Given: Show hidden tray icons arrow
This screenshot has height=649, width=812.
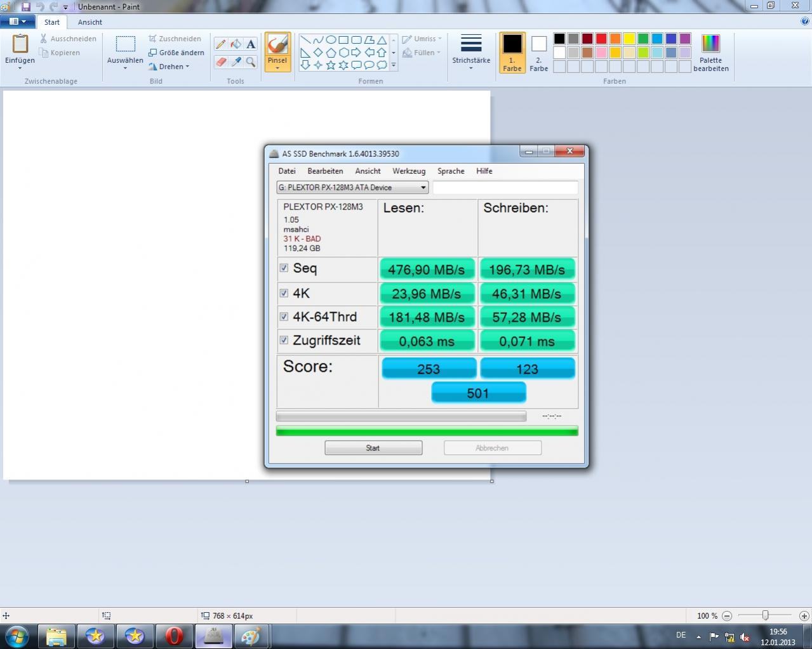Looking at the screenshot, I should (x=698, y=636).
